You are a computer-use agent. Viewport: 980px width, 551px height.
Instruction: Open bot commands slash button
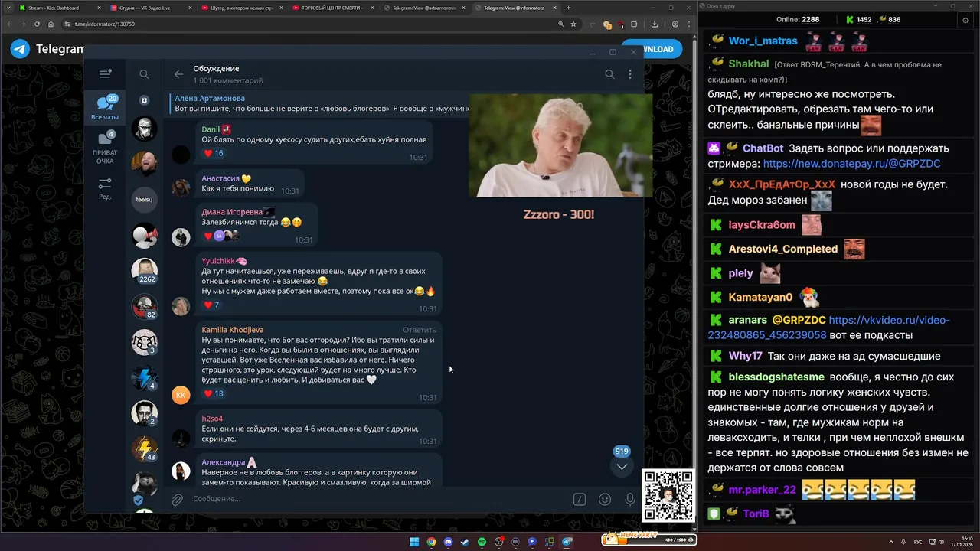[x=580, y=499]
